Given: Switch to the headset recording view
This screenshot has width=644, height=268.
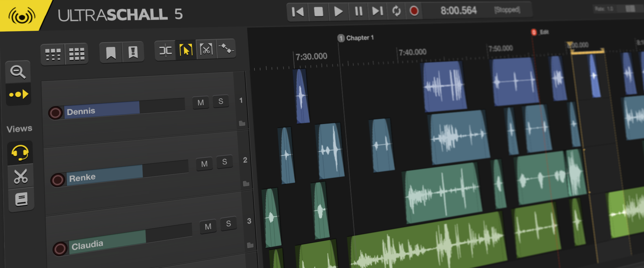Looking at the screenshot, I should pyautogui.click(x=20, y=152).
